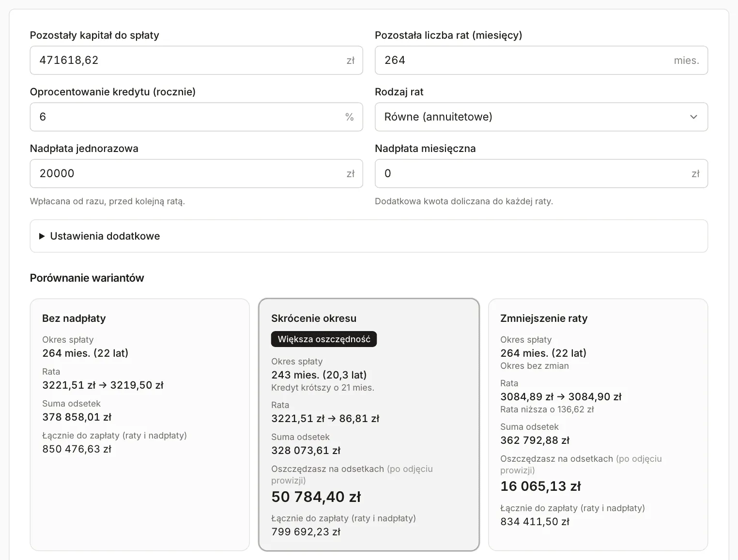Click the zł suffix in the remaining capital field
This screenshot has height=560, width=738.
click(351, 61)
